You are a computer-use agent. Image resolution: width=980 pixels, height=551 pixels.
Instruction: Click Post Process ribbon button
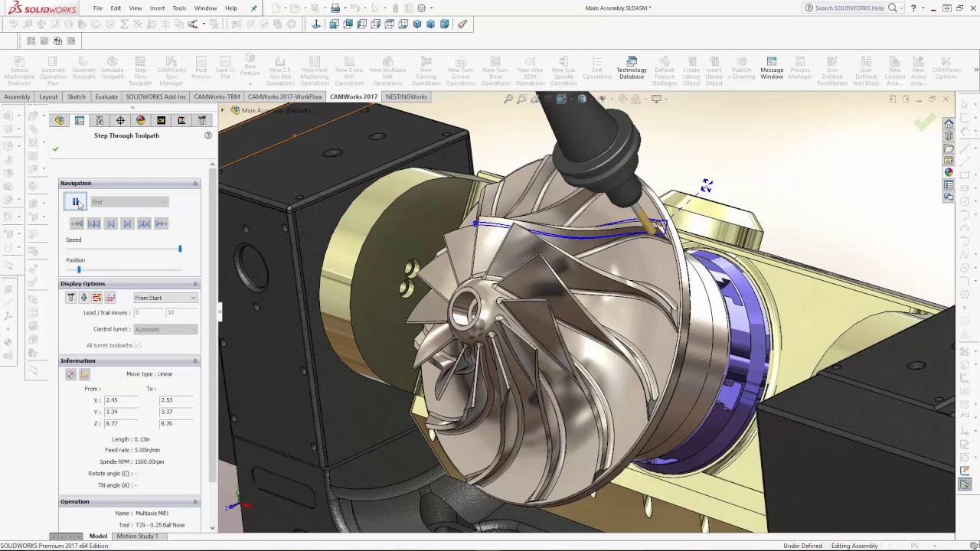pyautogui.click(x=201, y=68)
